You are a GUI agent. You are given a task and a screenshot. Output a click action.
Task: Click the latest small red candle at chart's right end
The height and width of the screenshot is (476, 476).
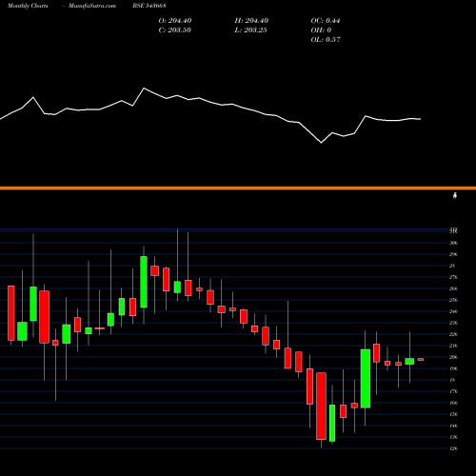(421, 360)
